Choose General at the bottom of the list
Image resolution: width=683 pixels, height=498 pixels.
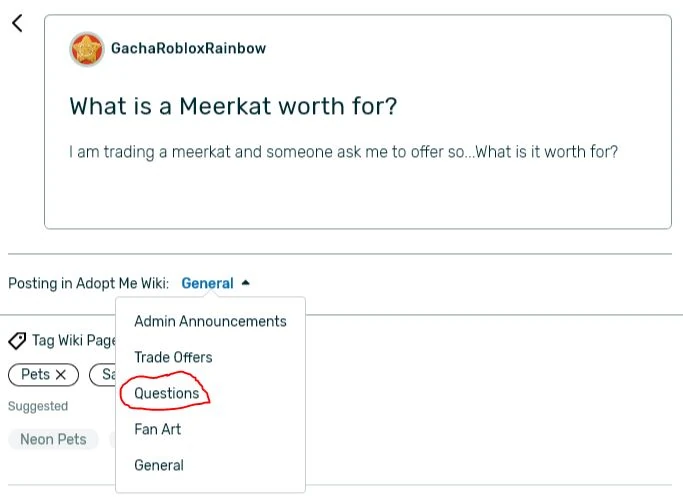[x=159, y=465]
